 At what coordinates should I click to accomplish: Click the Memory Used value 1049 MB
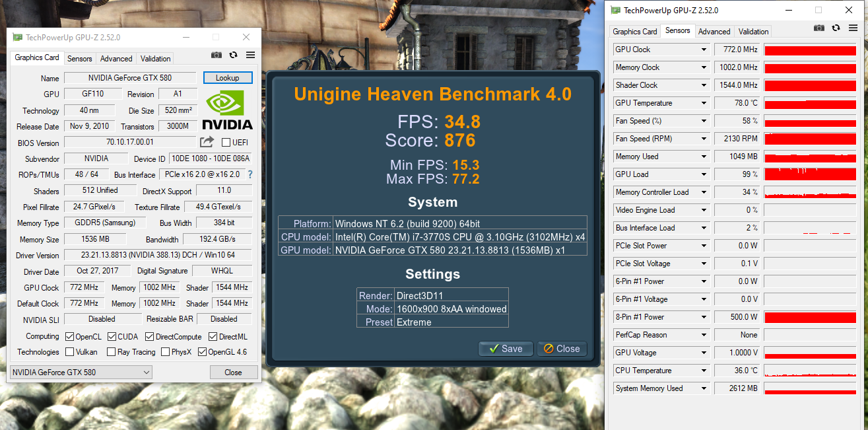[737, 157]
